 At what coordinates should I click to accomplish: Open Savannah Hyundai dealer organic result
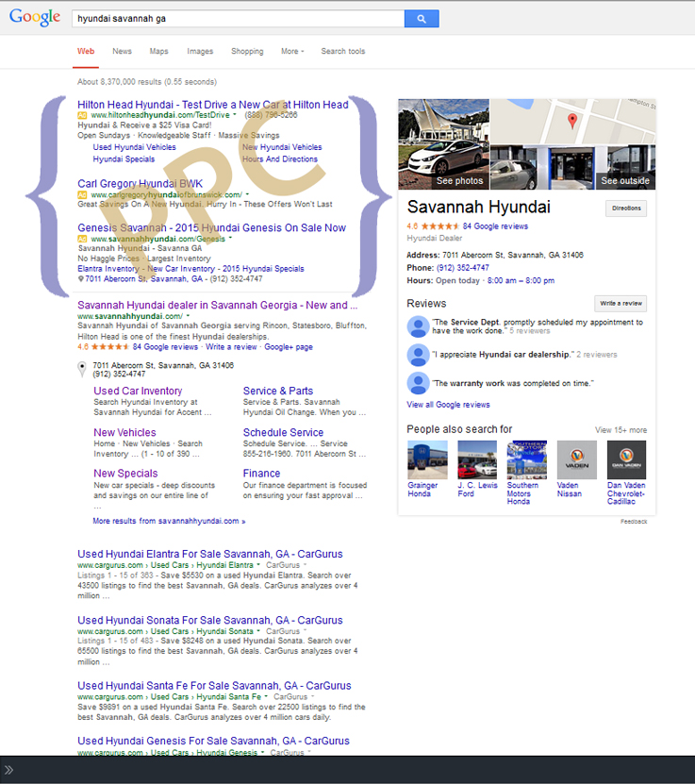click(217, 305)
